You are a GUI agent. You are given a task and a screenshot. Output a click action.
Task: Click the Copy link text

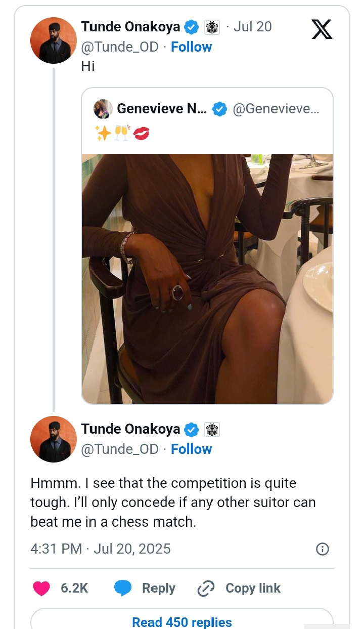[253, 588]
